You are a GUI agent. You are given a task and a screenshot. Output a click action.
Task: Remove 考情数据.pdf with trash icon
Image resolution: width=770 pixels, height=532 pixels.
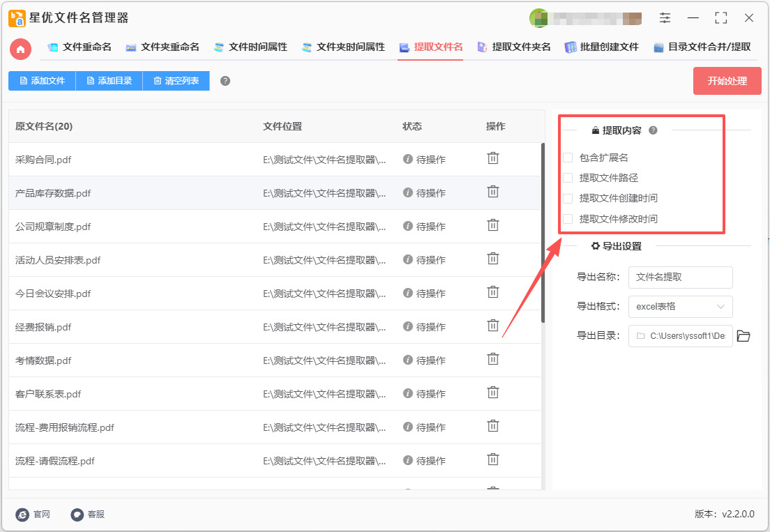pos(492,359)
